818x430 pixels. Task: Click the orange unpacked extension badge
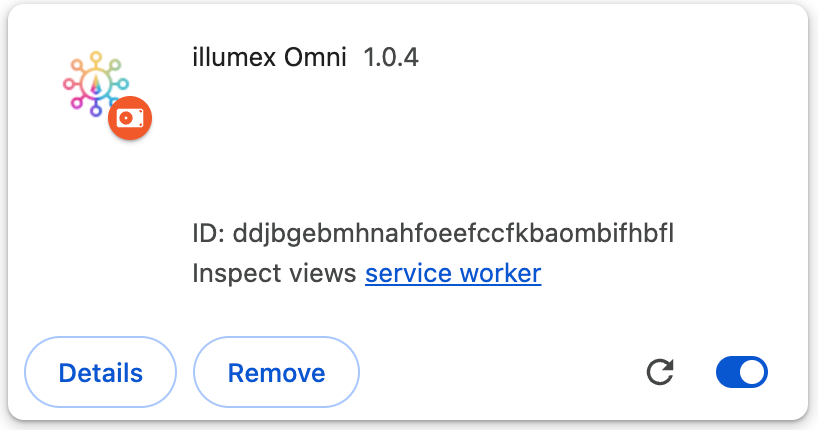click(x=130, y=118)
